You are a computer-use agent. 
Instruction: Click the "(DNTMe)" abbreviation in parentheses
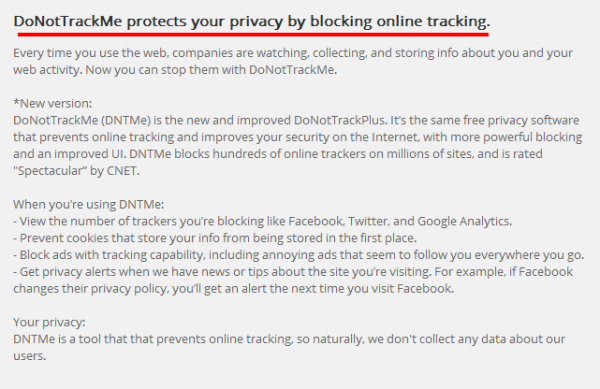click(x=126, y=120)
